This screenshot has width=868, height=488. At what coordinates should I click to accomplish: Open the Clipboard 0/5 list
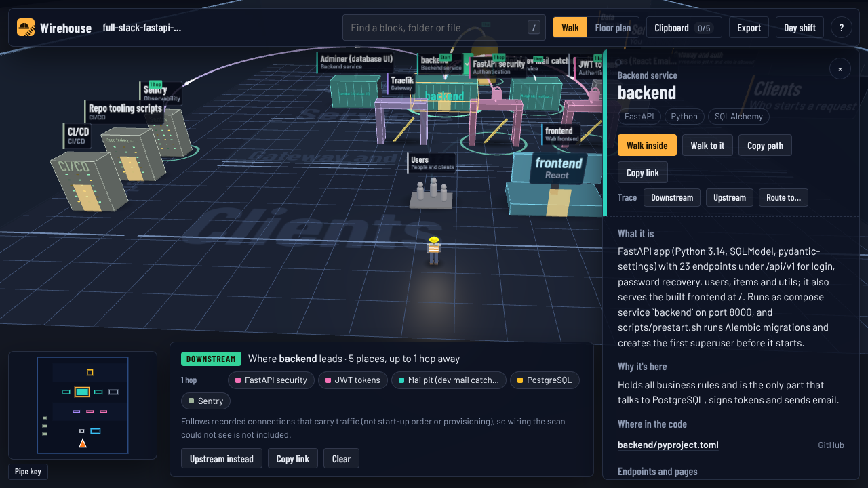point(684,28)
